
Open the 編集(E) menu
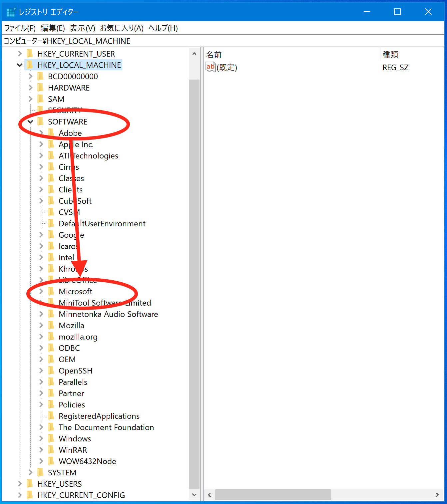coord(53,28)
